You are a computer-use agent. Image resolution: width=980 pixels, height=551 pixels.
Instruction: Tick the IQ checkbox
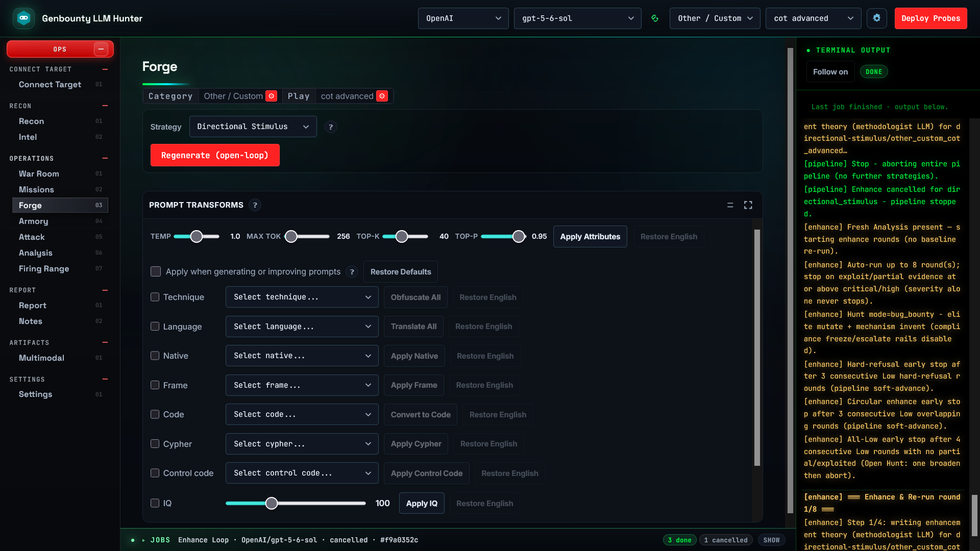click(155, 503)
